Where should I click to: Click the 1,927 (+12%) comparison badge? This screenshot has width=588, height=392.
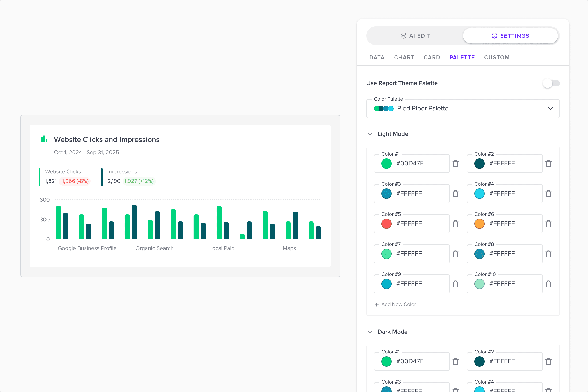click(139, 181)
